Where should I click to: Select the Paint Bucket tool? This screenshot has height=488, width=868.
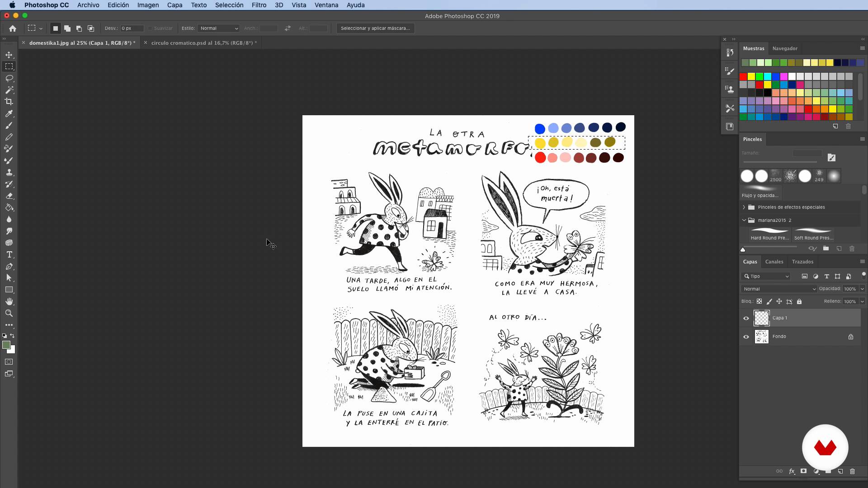click(x=9, y=207)
